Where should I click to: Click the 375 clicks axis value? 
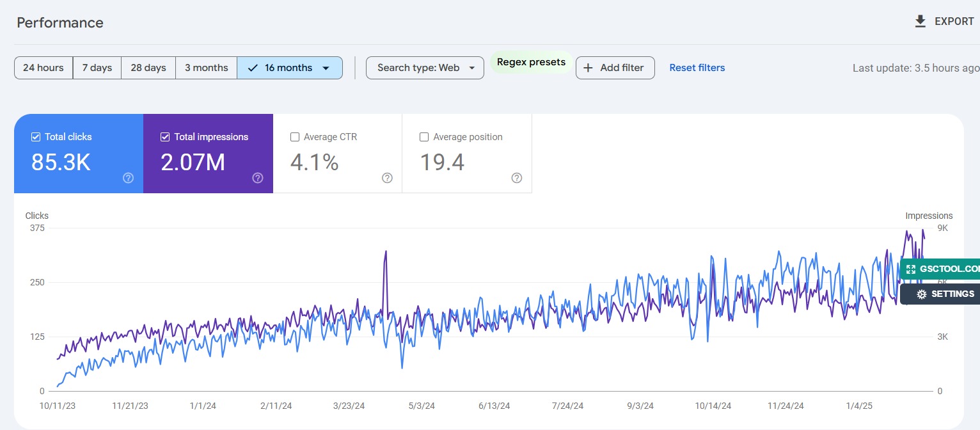coord(37,228)
